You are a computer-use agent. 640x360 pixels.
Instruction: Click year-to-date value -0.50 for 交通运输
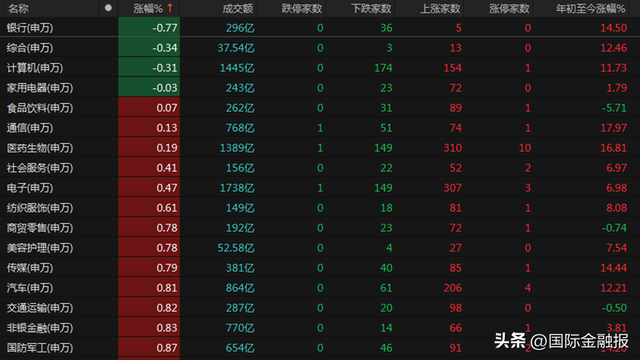click(x=614, y=308)
